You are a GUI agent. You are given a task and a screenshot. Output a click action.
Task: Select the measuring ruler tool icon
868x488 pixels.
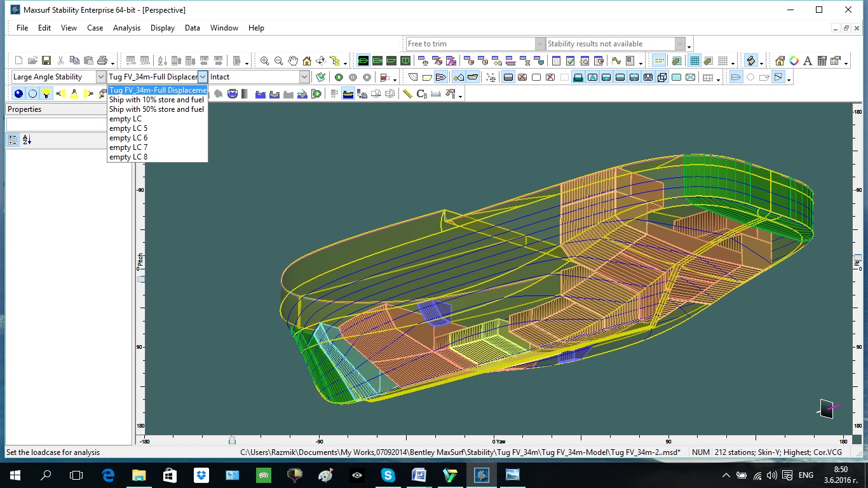pyautogui.click(x=407, y=94)
